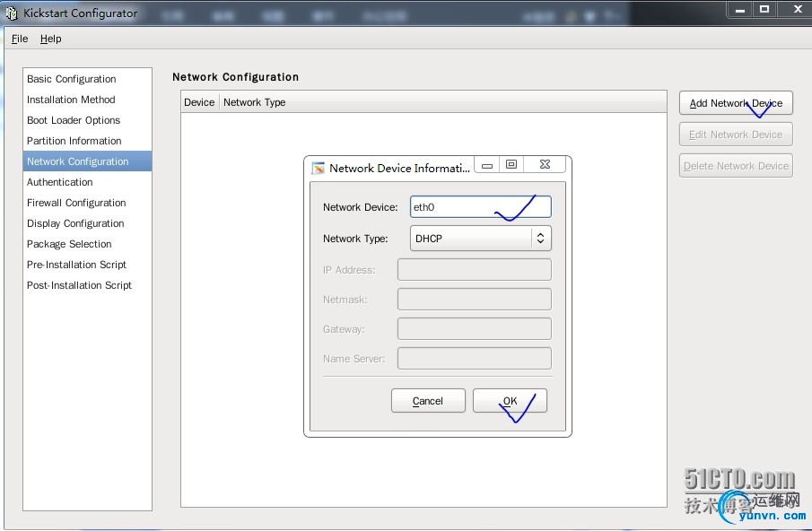The width and height of the screenshot is (812, 531).
Task: Open the File menu
Action: point(20,39)
